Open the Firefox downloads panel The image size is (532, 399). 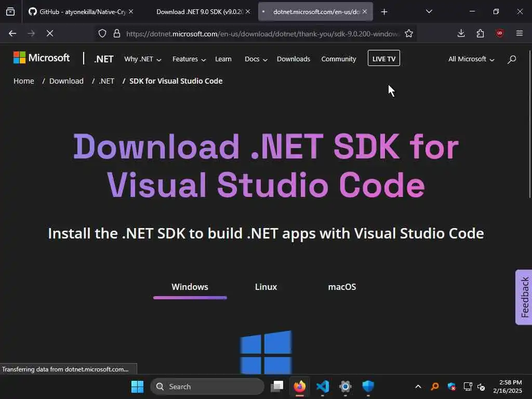tap(461, 33)
